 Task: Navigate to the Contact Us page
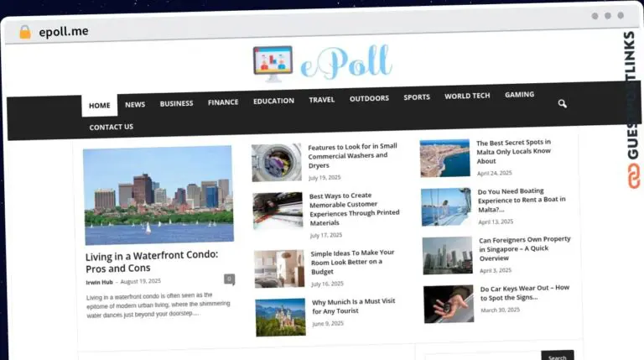(x=112, y=128)
